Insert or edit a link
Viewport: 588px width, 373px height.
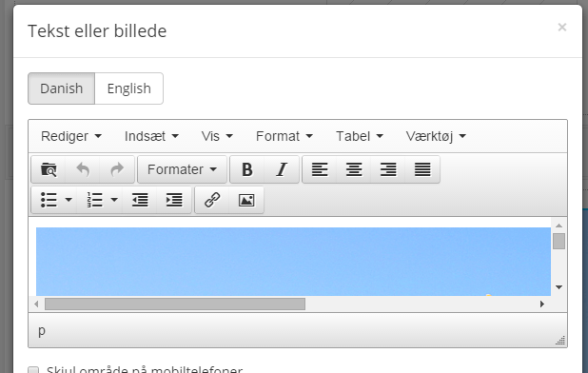tap(212, 200)
